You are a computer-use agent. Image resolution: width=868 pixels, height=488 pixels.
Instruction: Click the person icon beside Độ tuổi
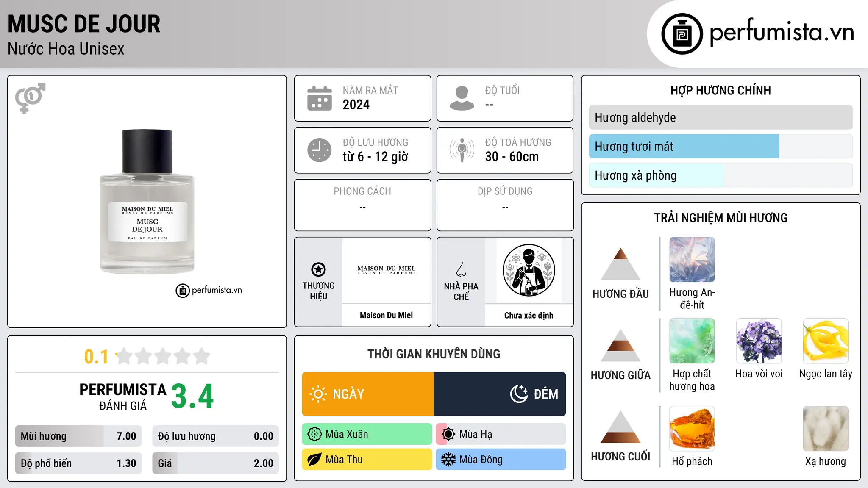[x=462, y=98]
